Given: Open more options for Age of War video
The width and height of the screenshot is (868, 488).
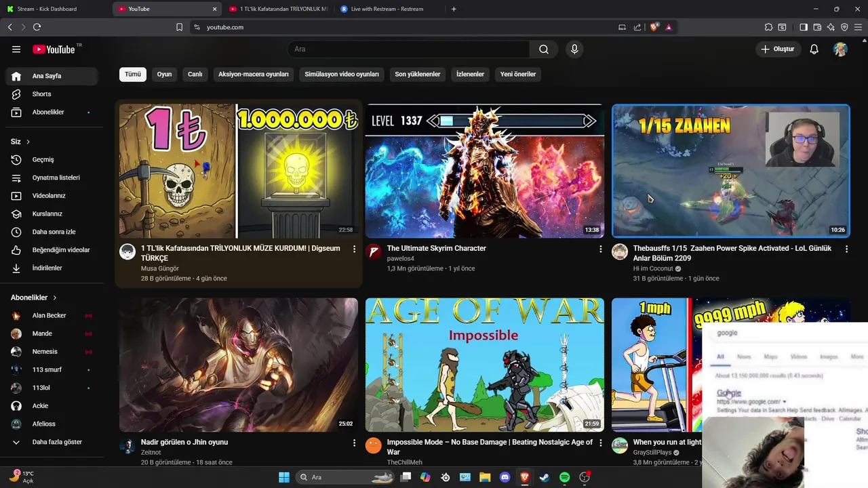Looking at the screenshot, I should (600, 443).
